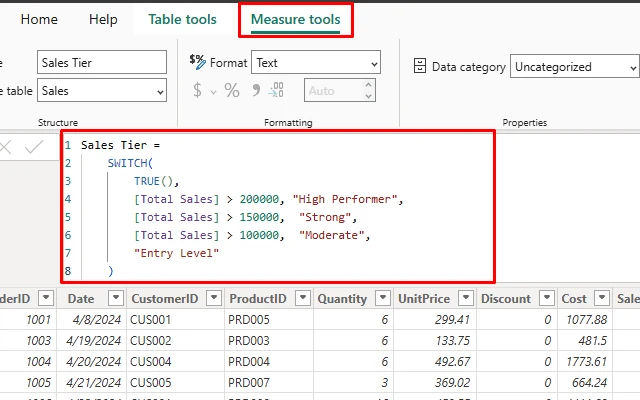Increase decimal places with up arrow
640x400 pixels.
coord(369,85)
